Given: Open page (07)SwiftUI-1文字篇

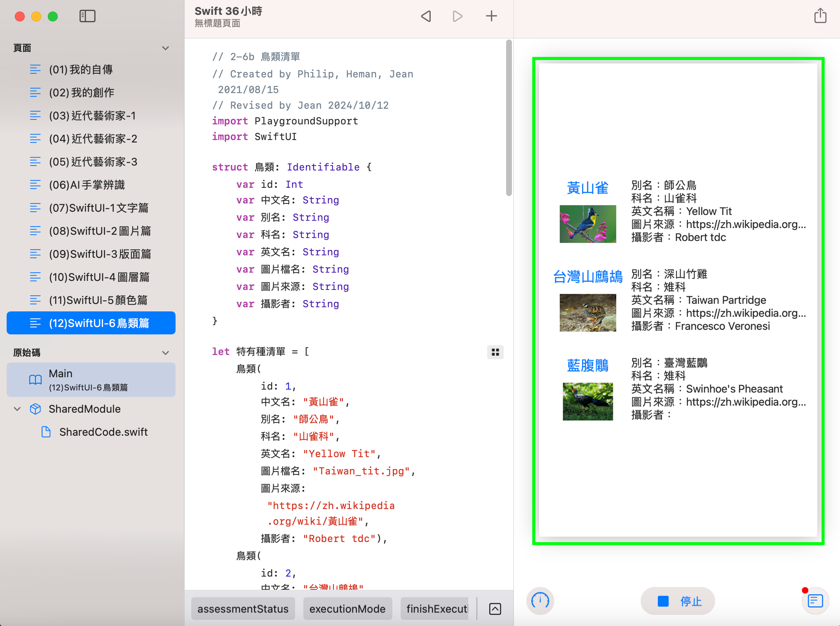Looking at the screenshot, I should (99, 208).
